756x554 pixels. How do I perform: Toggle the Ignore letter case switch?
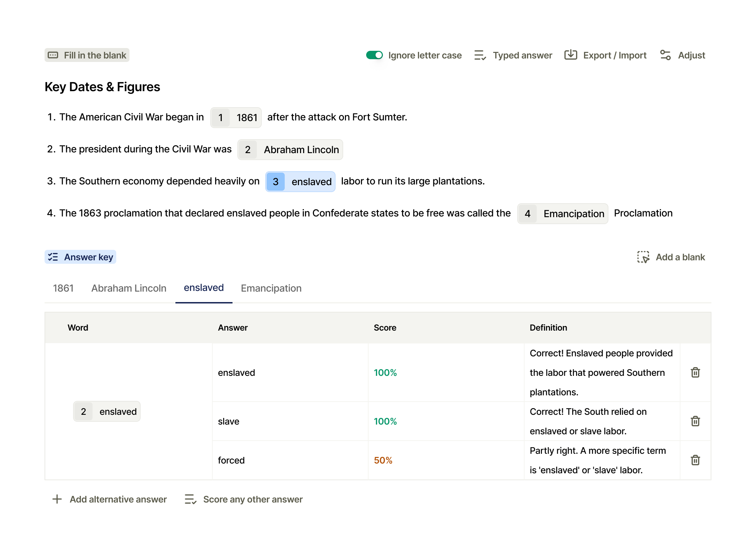pos(374,55)
